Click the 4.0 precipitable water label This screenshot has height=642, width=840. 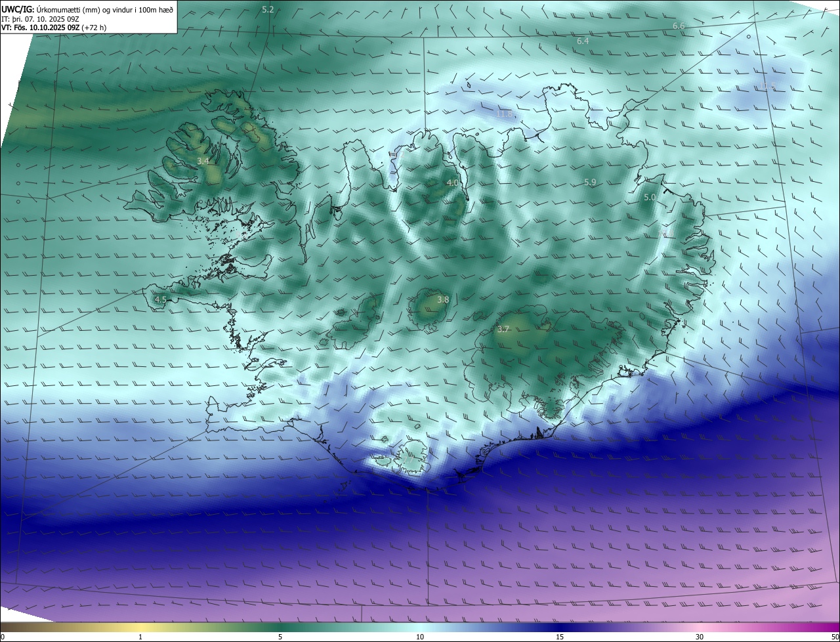click(x=453, y=183)
